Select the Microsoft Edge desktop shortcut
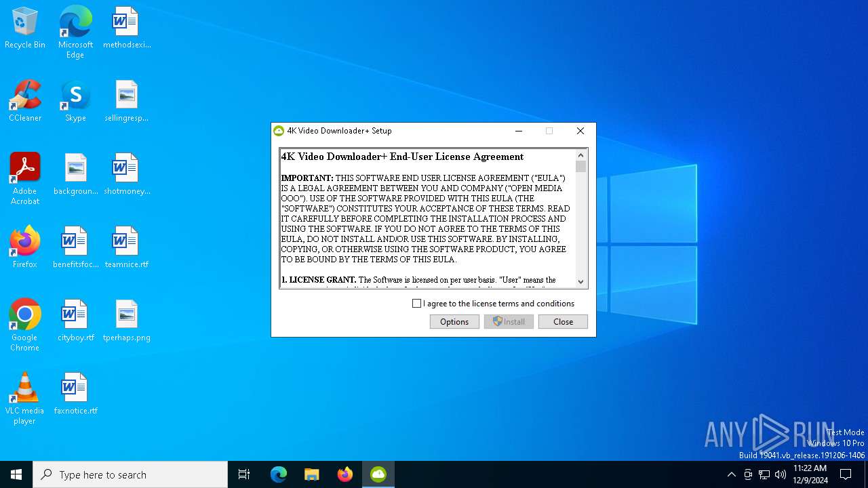The width and height of the screenshot is (868, 488). 75,32
